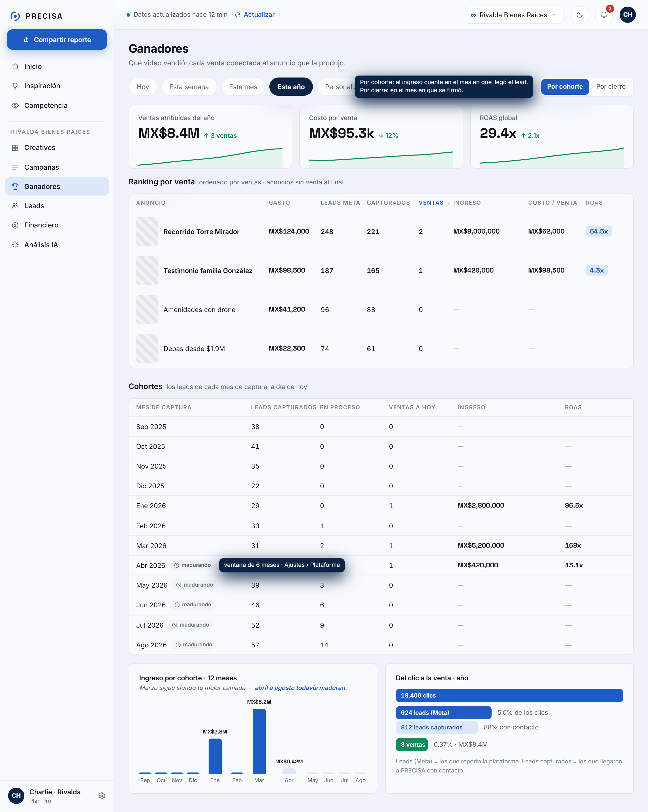
Task: Click the 3 ventas green funnel badge
Action: (412, 745)
